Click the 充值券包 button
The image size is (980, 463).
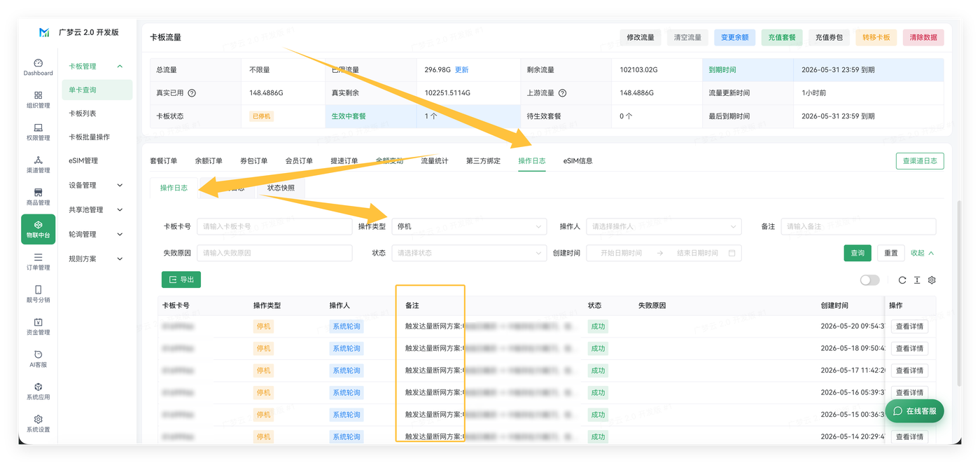pos(829,37)
